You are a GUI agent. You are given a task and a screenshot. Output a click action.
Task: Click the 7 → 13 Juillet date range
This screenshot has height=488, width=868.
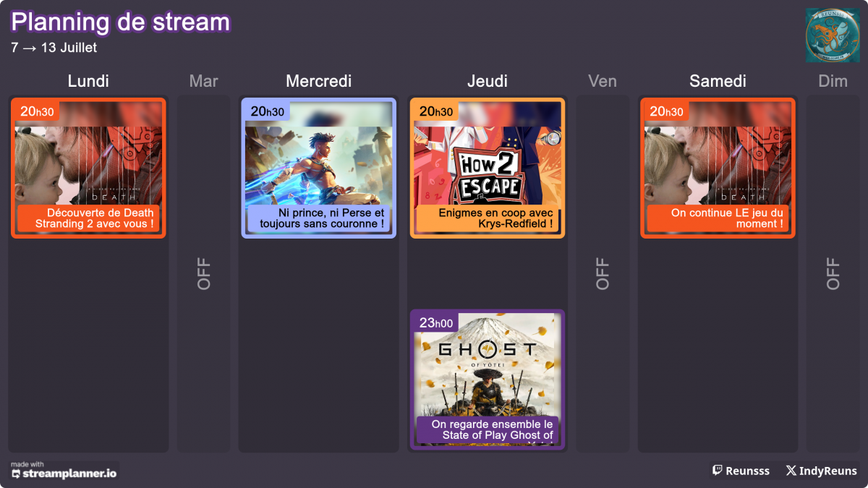[x=54, y=48]
